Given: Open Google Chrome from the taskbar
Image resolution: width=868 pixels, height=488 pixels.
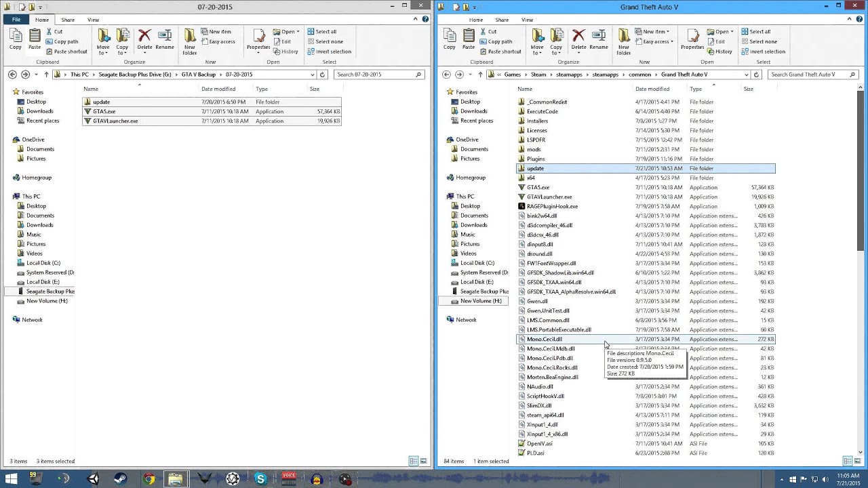Looking at the screenshot, I should (x=149, y=479).
